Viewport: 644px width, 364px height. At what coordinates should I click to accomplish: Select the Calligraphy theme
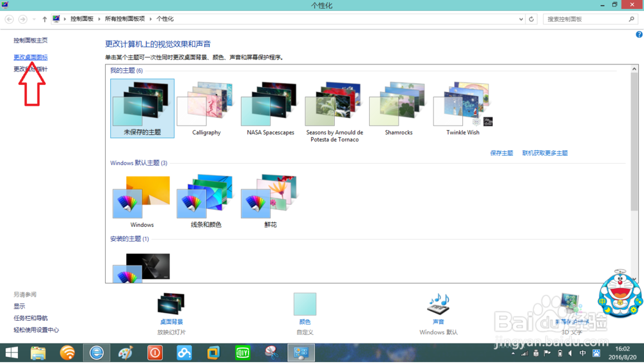(x=206, y=108)
